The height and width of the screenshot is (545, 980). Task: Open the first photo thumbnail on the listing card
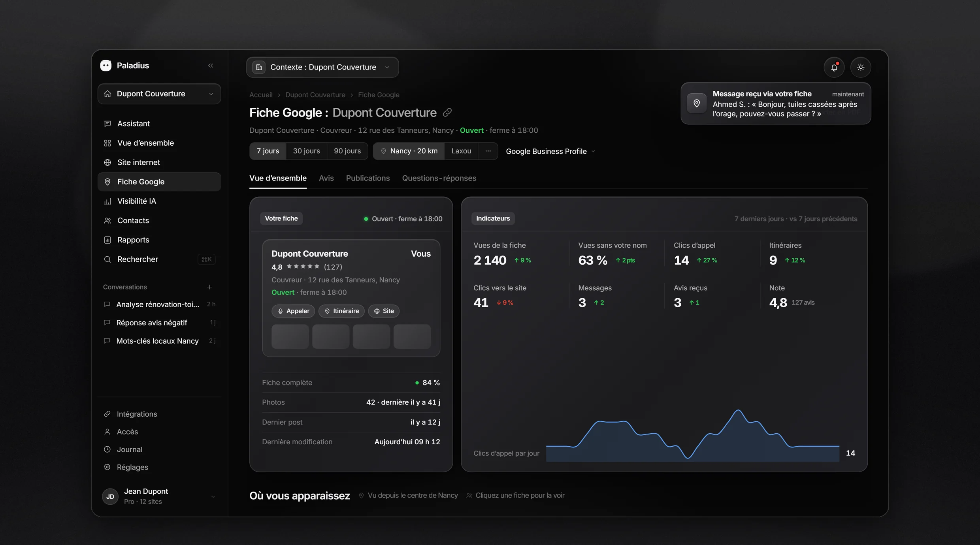coord(290,336)
